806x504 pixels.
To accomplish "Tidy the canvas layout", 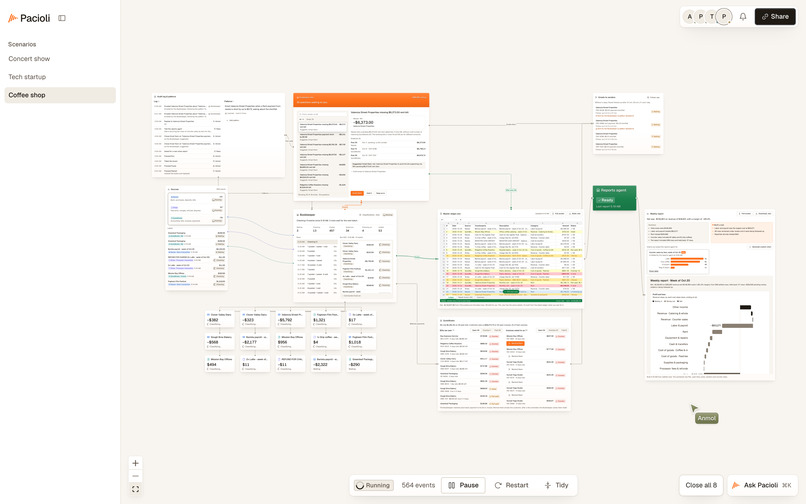I will [556, 485].
